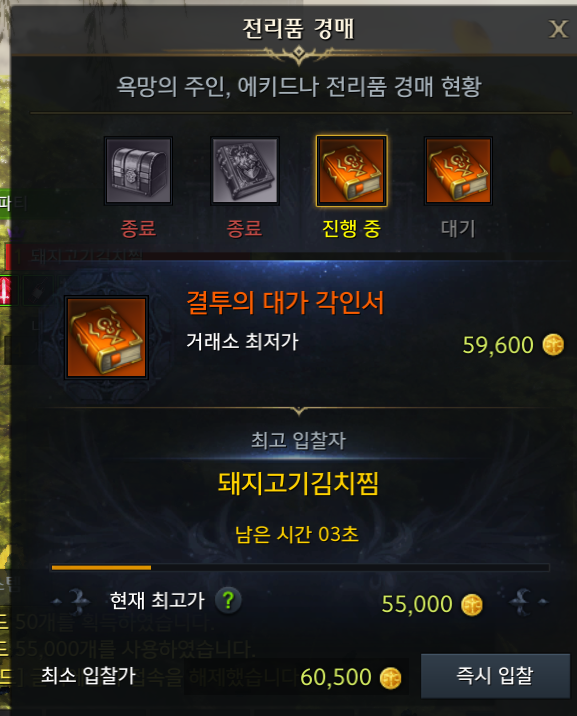Click the top bidder name 돼지고기김치찜
Viewport: 577px width, 716px height.
(298, 483)
